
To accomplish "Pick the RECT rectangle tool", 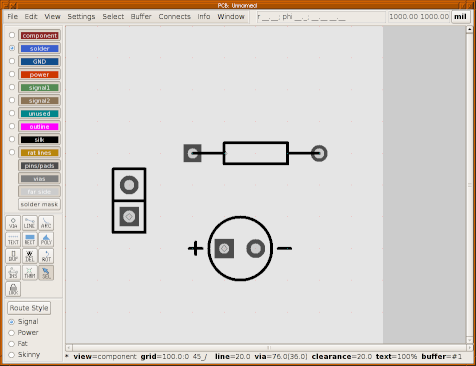I will tap(30, 239).
